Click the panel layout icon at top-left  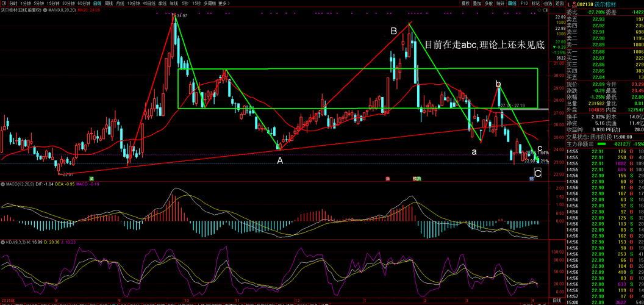click(3, 3)
